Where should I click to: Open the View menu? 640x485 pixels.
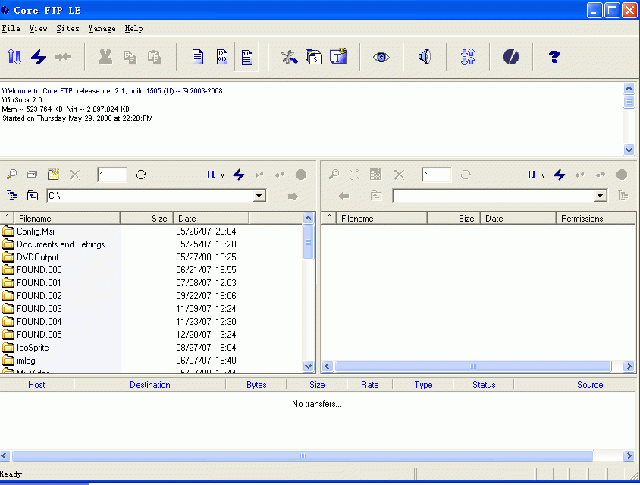[x=38, y=28]
